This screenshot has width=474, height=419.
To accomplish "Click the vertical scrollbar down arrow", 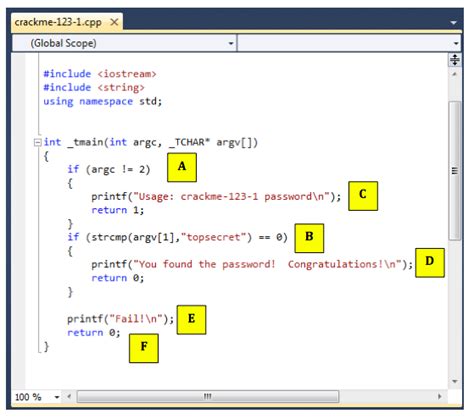I will (455, 381).
